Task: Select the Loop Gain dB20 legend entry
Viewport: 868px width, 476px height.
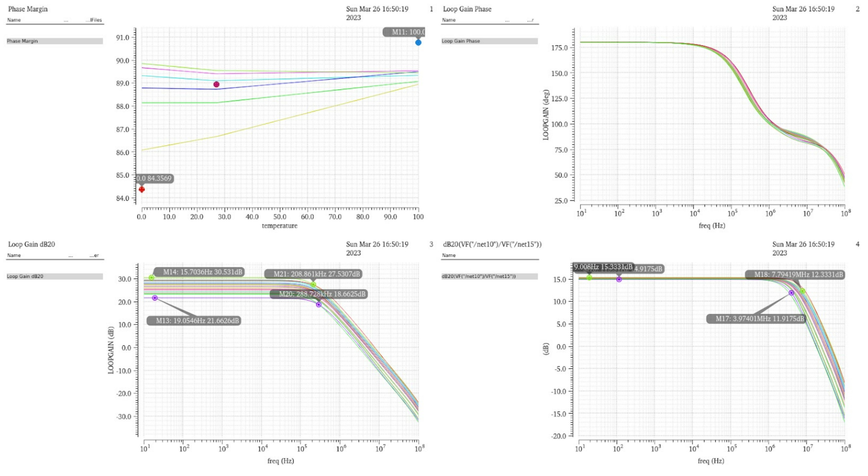Action: 25,276
